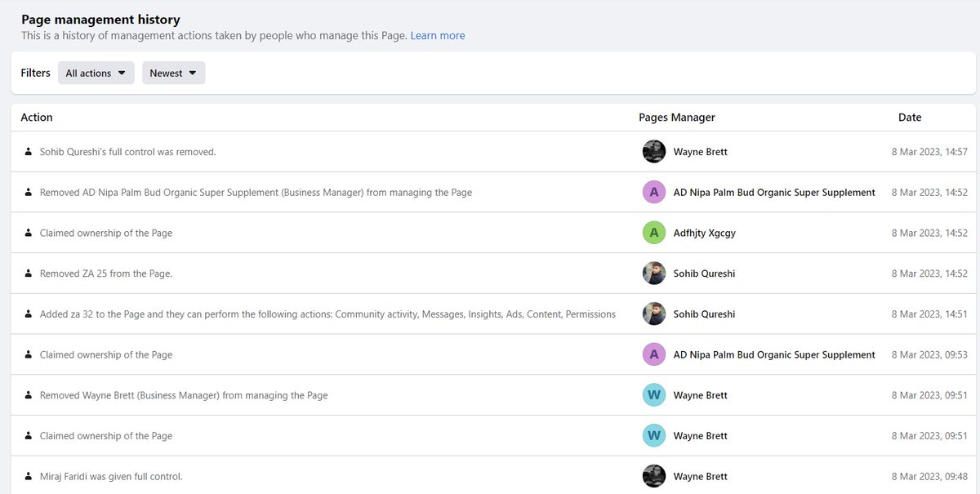
Task: Select the Date column header
Action: coord(910,118)
